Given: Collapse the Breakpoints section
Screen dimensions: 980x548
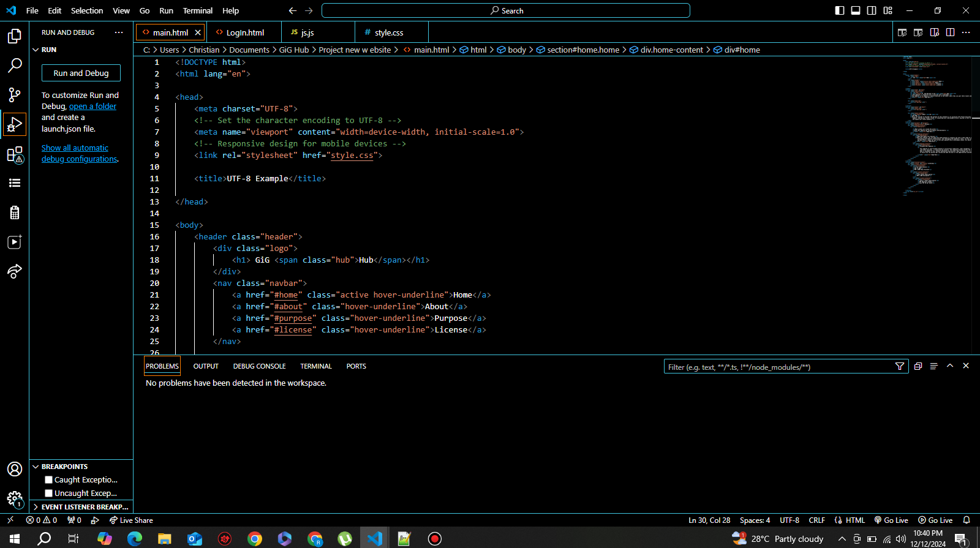Looking at the screenshot, I should pos(36,467).
